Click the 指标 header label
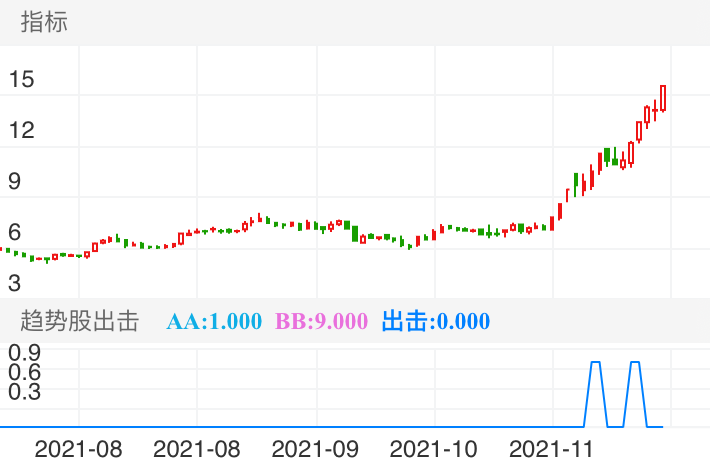 coord(45,22)
